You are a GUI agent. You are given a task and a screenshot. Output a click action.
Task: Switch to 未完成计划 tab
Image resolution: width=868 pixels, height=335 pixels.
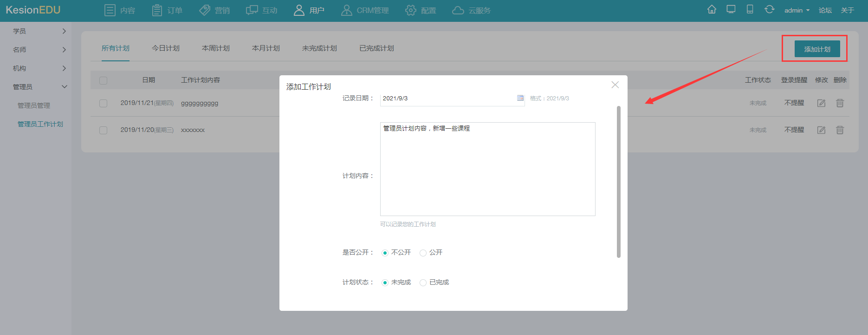tap(319, 48)
